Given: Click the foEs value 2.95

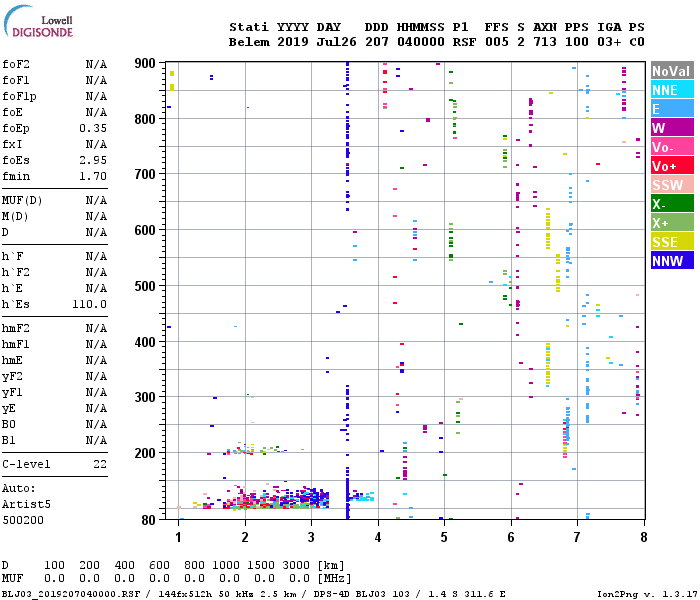Looking at the screenshot, I should [93, 160].
